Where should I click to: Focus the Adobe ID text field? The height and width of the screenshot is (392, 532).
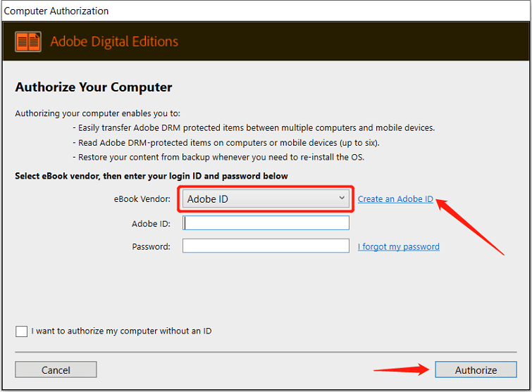[266, 223]
